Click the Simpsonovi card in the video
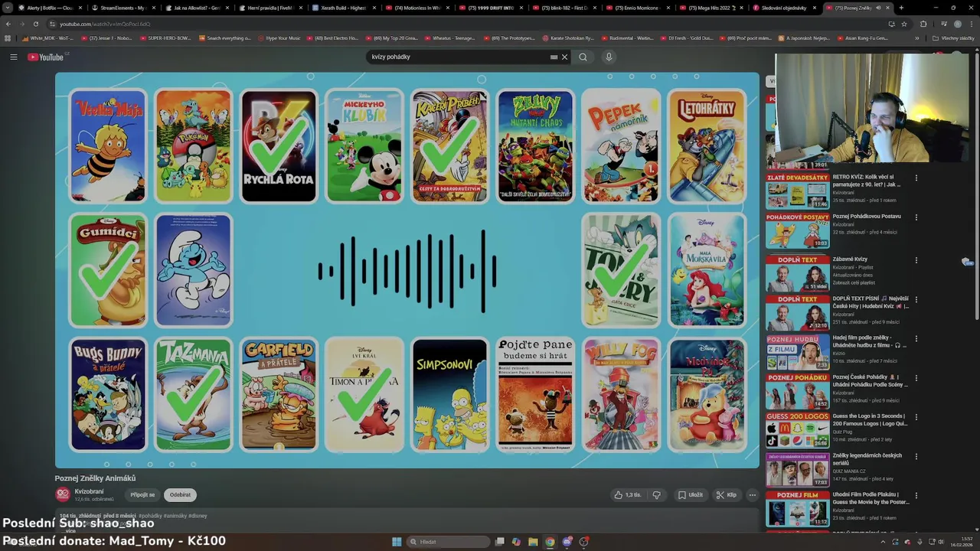The image size is (980, 551). click(449, 395)
